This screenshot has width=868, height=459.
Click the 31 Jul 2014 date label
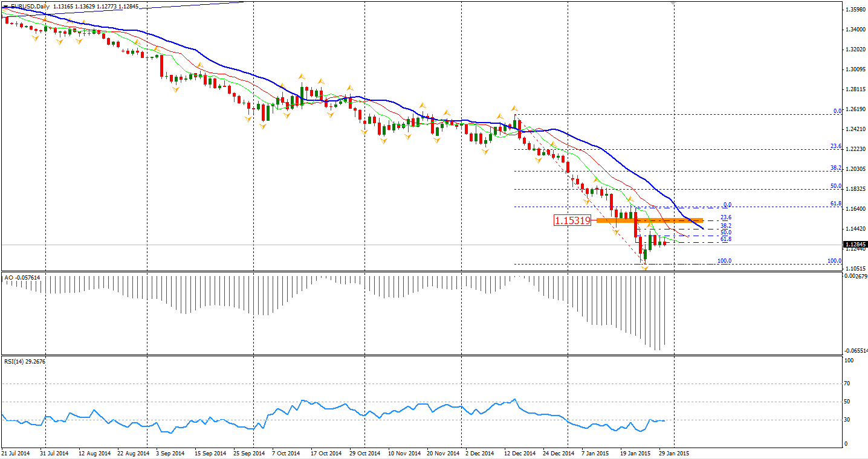pyautogui.click(x=54, y=452)
